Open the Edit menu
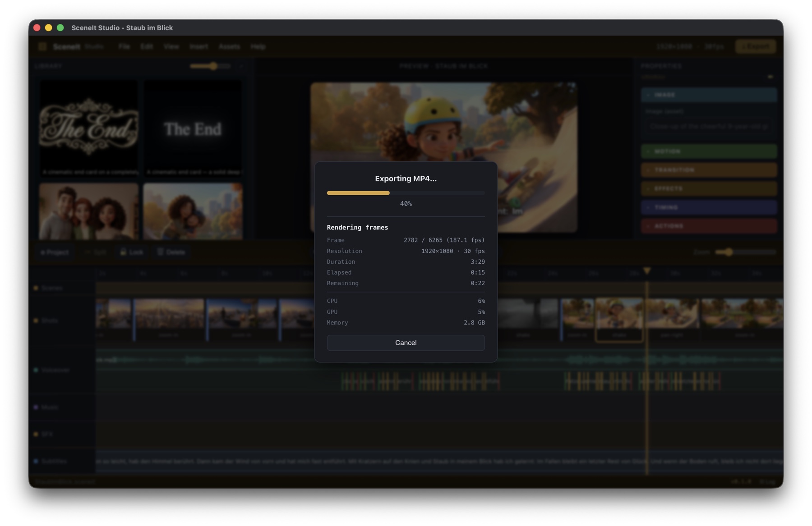Image resolution: width=812 pixels, height=526 pixels. coord(146,46)
